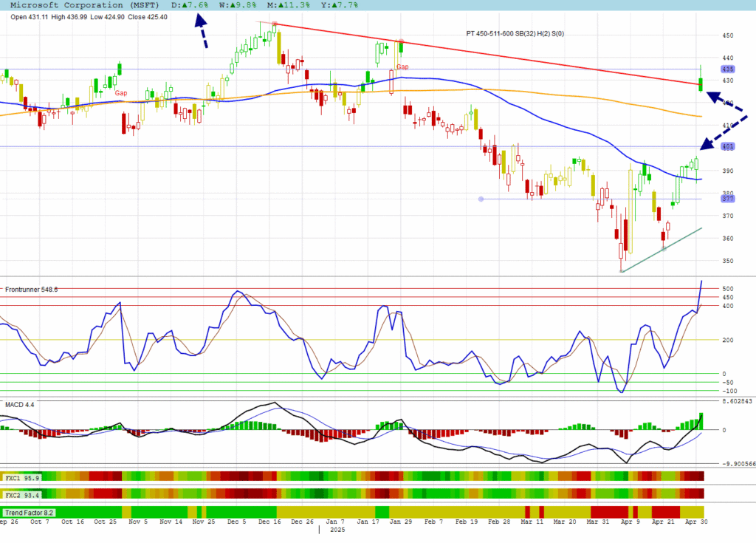
Task: Click the Jan 17 date on the time axis
Action: click(368, 522)
